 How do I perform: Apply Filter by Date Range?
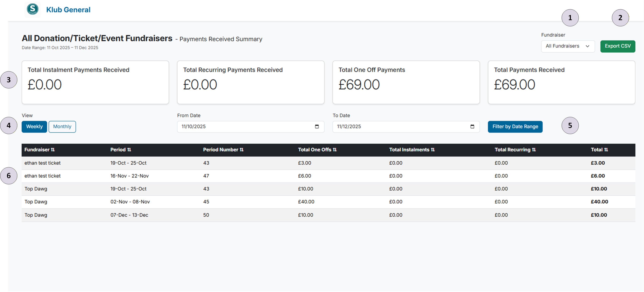coord(515,126)
